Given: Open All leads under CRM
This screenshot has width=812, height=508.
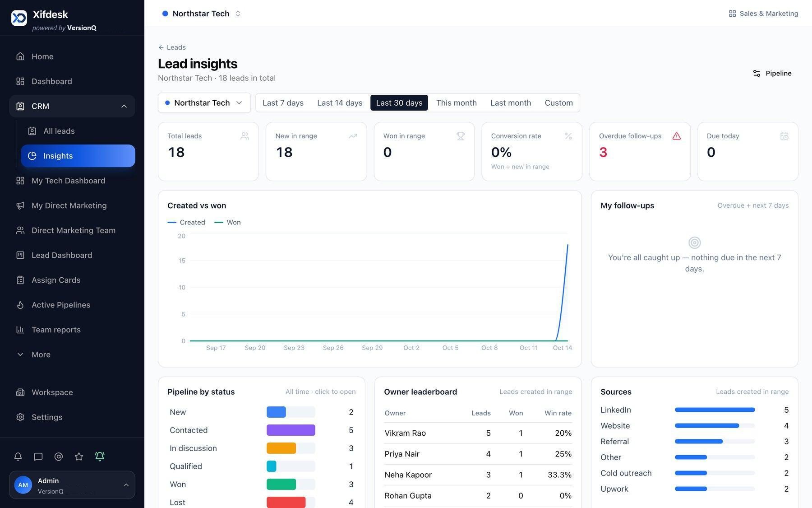Looking at the screenshot, I should [x=78, y=131].
